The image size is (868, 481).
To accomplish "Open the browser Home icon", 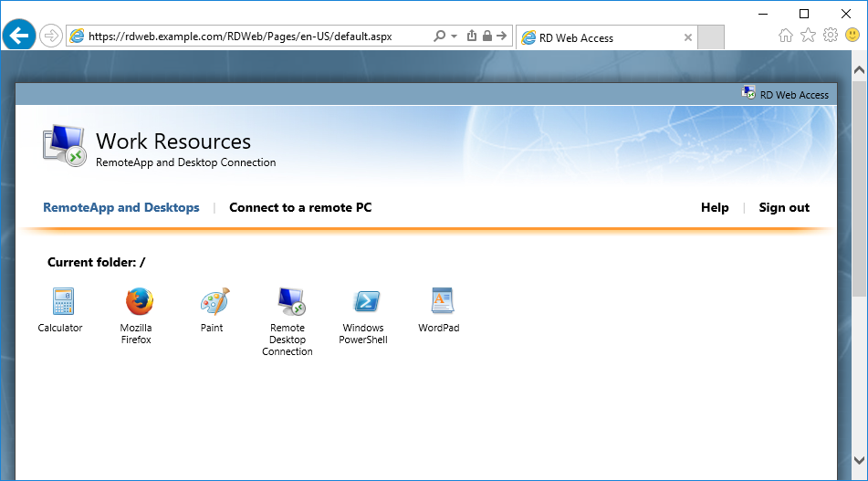I will click(786, 36).
